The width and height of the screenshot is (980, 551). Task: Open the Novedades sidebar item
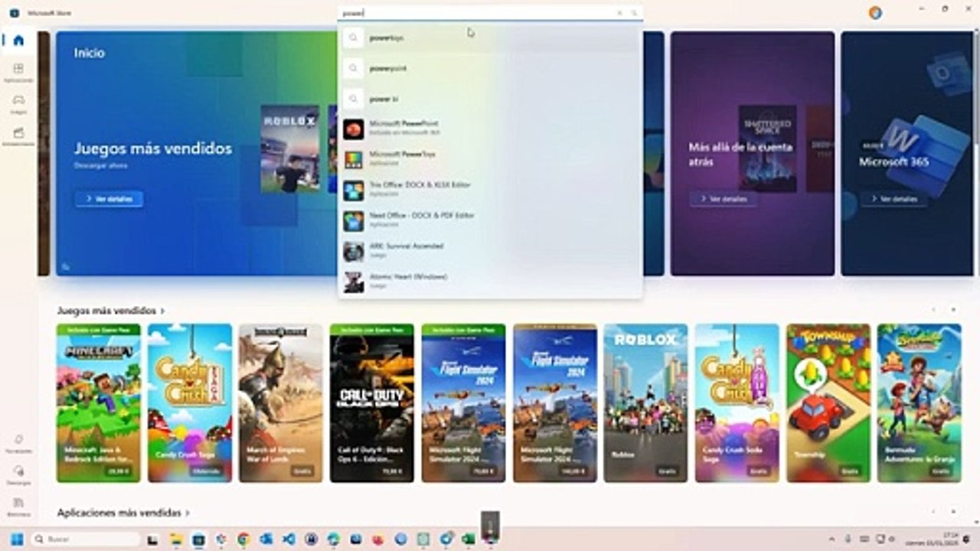pyautogui.click(x=18, y=443)
